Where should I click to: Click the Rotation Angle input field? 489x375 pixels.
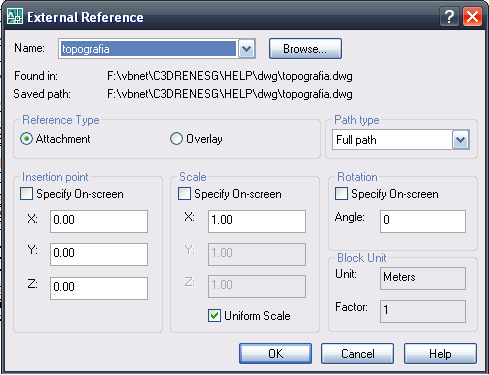tap(423, 221)
